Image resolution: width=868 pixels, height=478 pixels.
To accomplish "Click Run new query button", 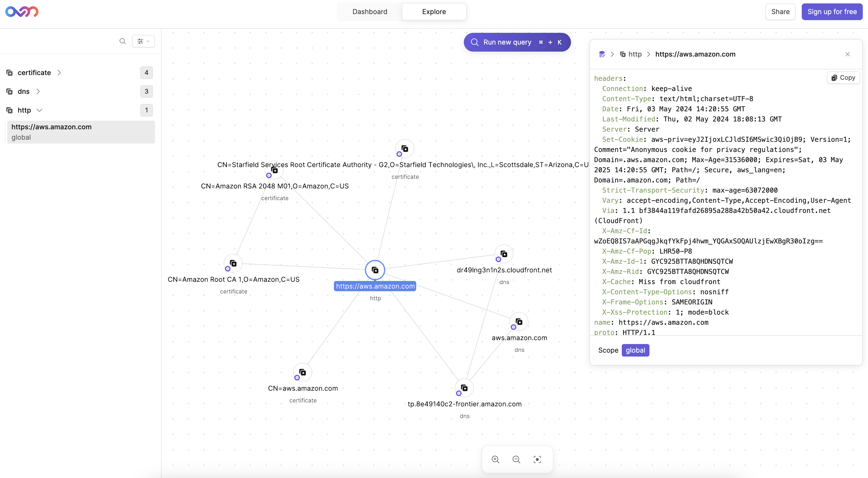I will coord(517,42).
